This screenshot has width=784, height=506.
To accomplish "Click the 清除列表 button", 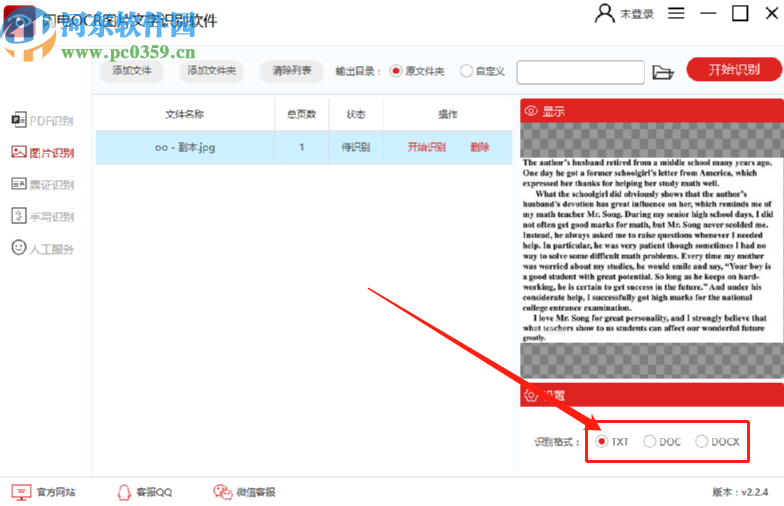I will tap(292, 70).
